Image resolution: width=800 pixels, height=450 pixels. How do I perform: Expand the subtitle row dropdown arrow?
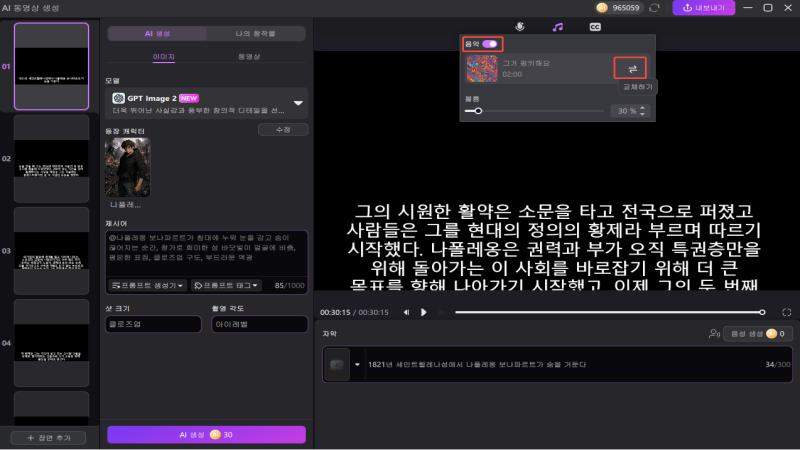(x=357, y=364)
